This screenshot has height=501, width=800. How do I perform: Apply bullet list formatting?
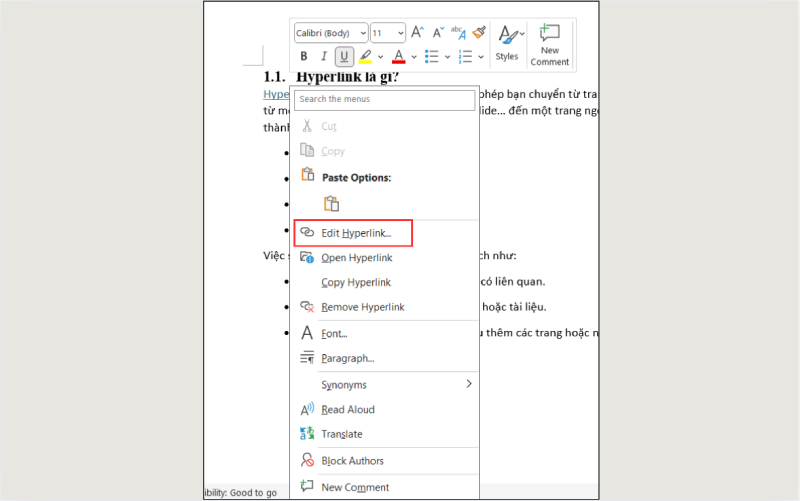pyautogui.click(x=432, y=57)
